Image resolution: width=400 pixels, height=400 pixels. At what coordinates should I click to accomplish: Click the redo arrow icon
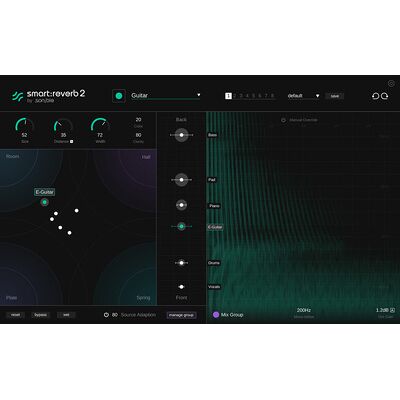coord(385,96)
